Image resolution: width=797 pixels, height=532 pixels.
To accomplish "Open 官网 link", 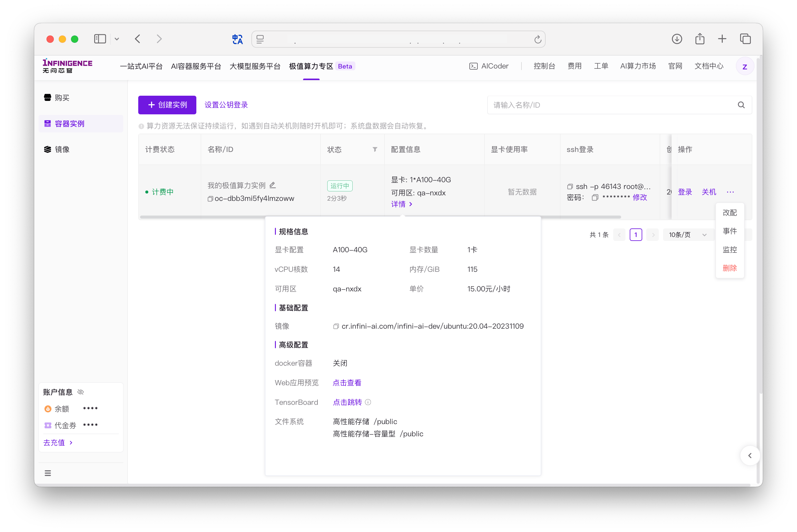I will pos(675,66).
